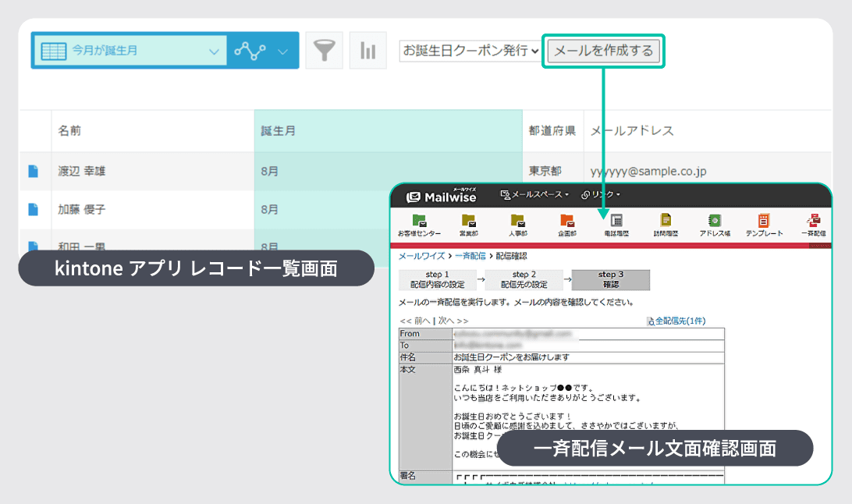Open the 訪問履歴 application icon
This screenshot has width=852, height=504.
(x=664, y=222)
